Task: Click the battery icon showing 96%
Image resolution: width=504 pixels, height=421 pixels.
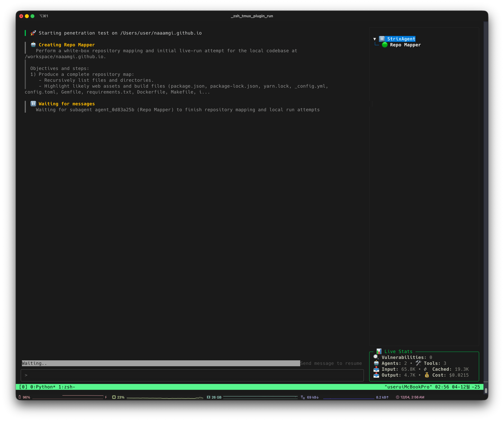Action: coord(20,397)
